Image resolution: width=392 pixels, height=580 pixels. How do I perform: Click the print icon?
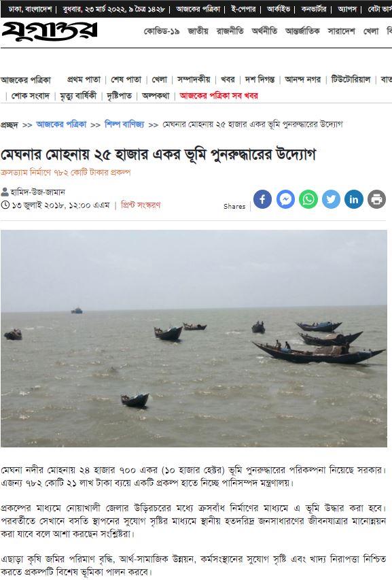[x=377, y=199]
